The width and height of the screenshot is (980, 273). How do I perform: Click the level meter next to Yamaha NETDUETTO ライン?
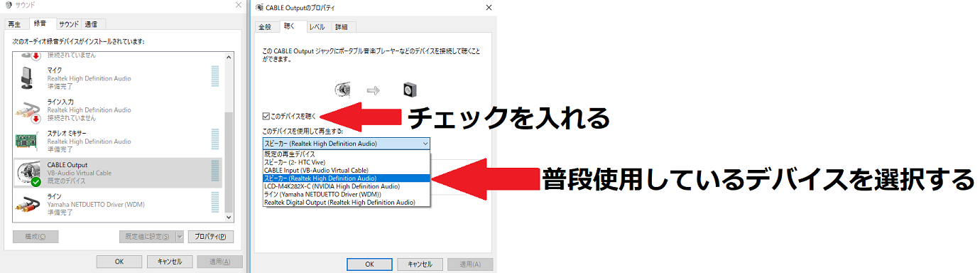point(215,203)
